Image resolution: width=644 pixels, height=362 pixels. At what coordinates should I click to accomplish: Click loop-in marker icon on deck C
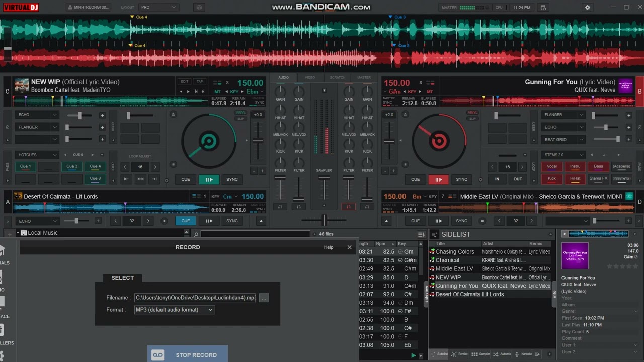pyautogui.click(x=126, y=179)
